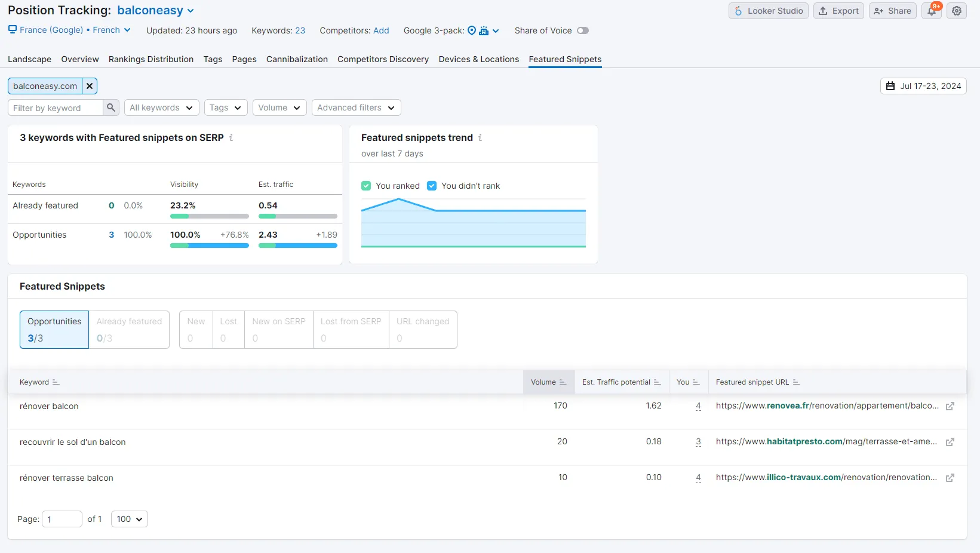Click info icon beside Featured snippets trend
Screen dimensions: 980x553
[x=480, y=137]
